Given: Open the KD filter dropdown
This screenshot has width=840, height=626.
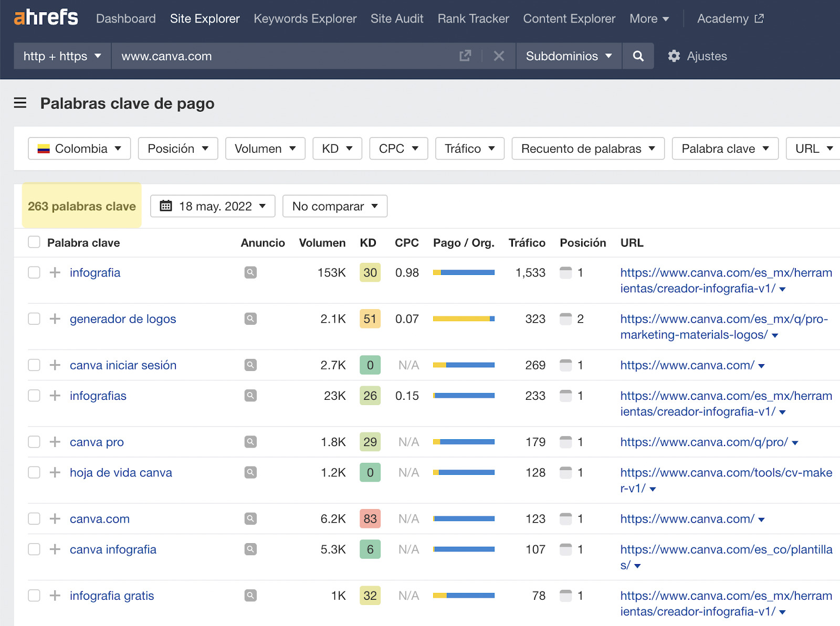Looking at the screenshot, I should (338, 148).
